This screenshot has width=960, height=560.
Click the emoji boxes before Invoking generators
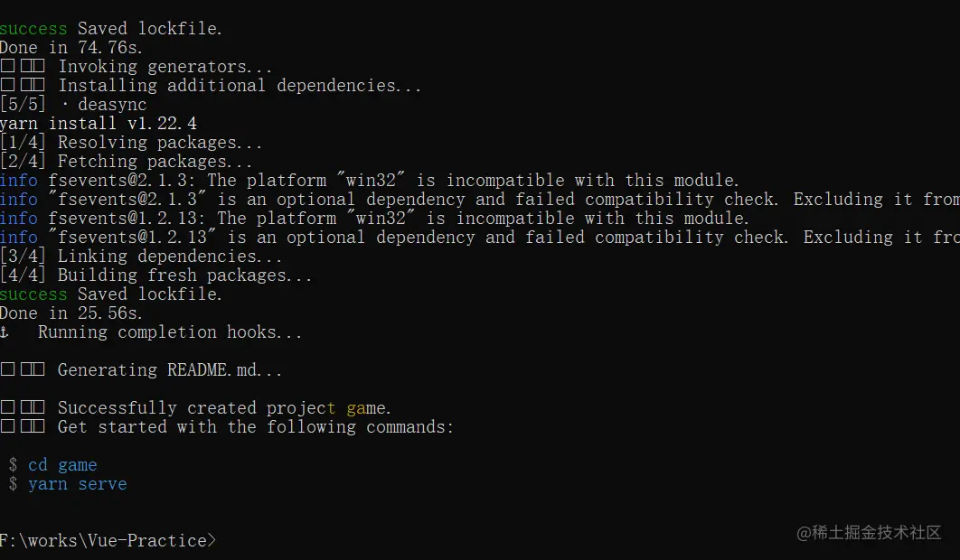(23, 66)
